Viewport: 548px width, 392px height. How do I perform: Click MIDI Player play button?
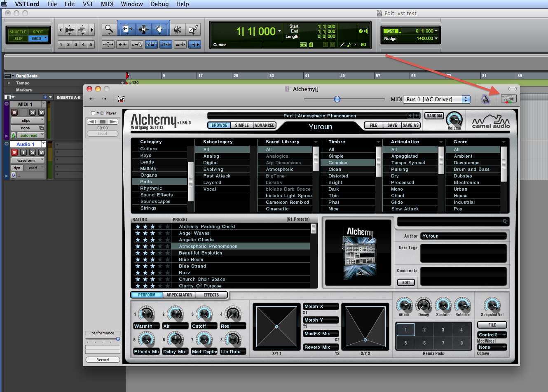[113, 121]
